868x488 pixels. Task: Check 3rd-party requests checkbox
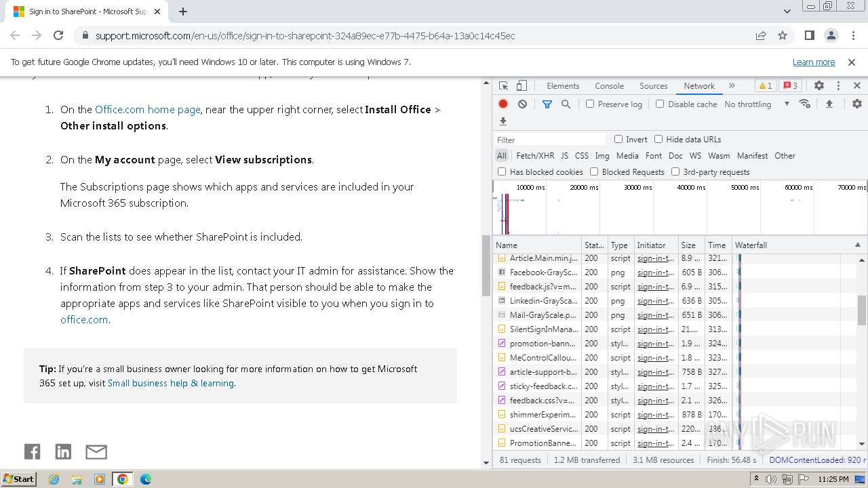tap(675, 171)
